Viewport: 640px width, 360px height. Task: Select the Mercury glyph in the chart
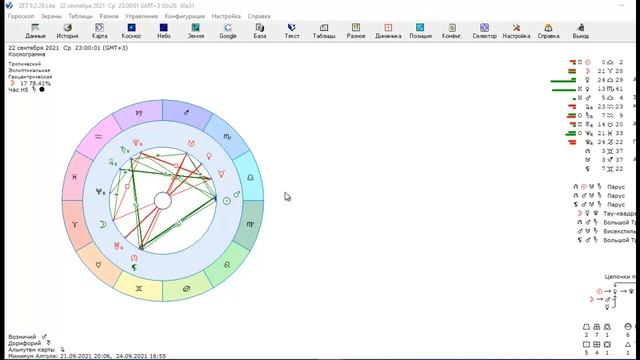tap(221, 174)
